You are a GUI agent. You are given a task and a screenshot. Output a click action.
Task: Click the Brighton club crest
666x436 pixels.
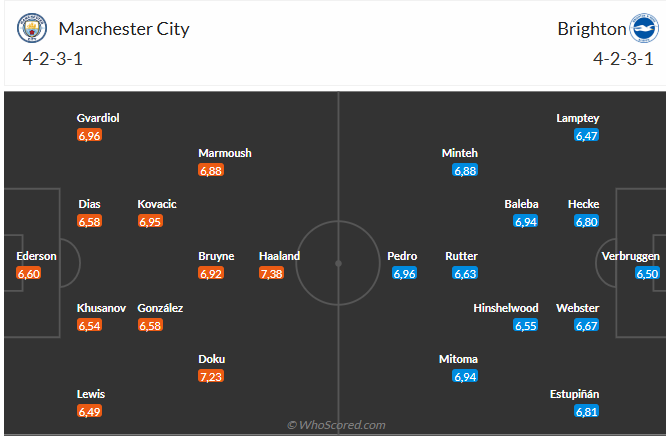pyautogui.click(x=644, y=28)
